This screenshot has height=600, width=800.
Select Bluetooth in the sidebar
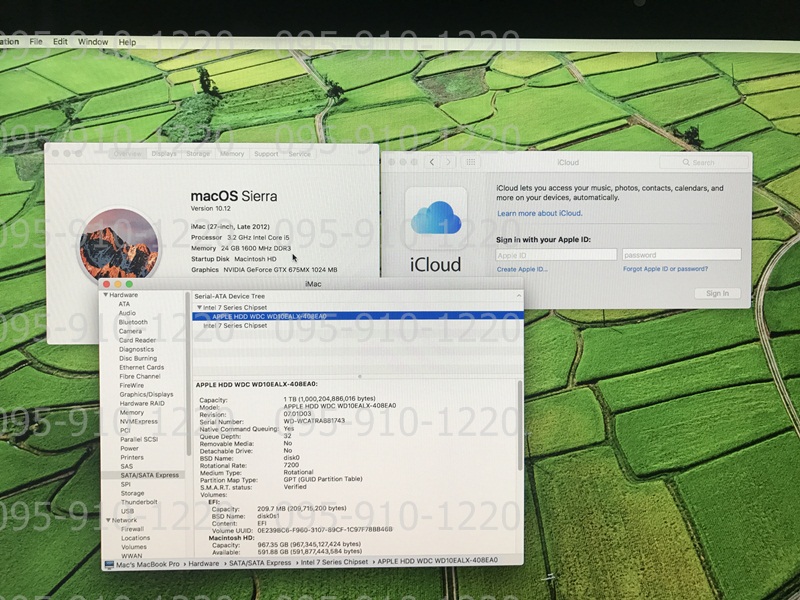coord(133,322)
